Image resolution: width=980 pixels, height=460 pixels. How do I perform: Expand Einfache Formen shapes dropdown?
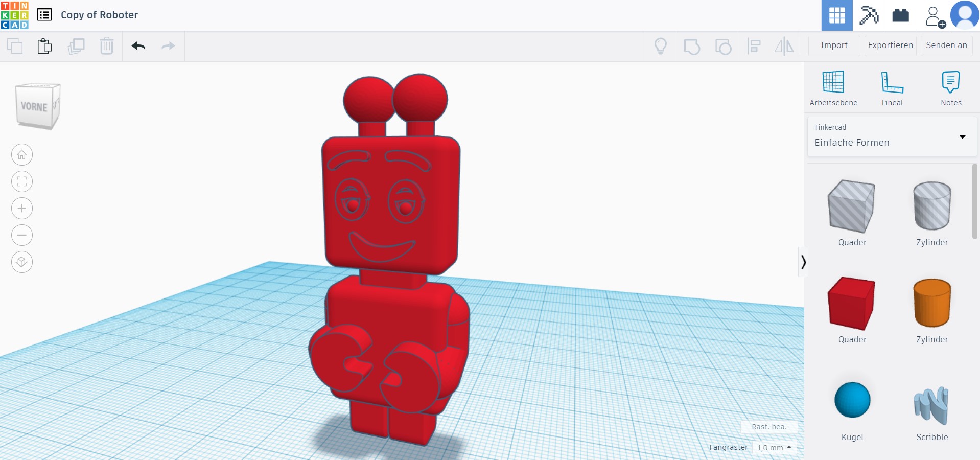tap(892, 137)
